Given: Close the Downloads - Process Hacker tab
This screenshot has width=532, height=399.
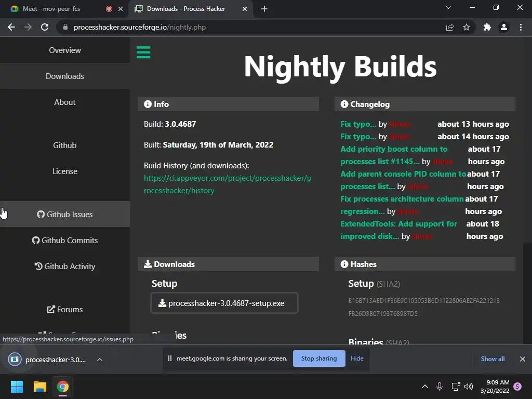Looking at the screenshot, I should pyautogui.click(x=245, y=9).
